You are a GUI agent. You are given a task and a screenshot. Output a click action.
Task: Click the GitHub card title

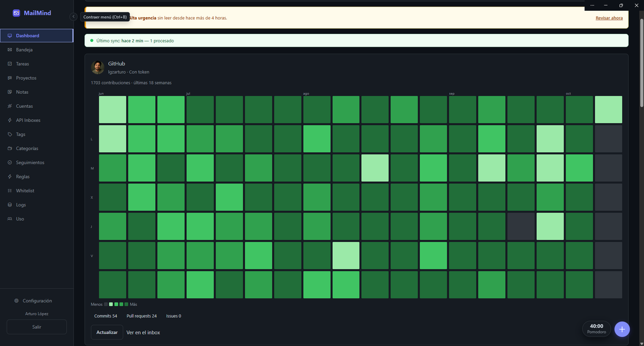click(116, 64)
